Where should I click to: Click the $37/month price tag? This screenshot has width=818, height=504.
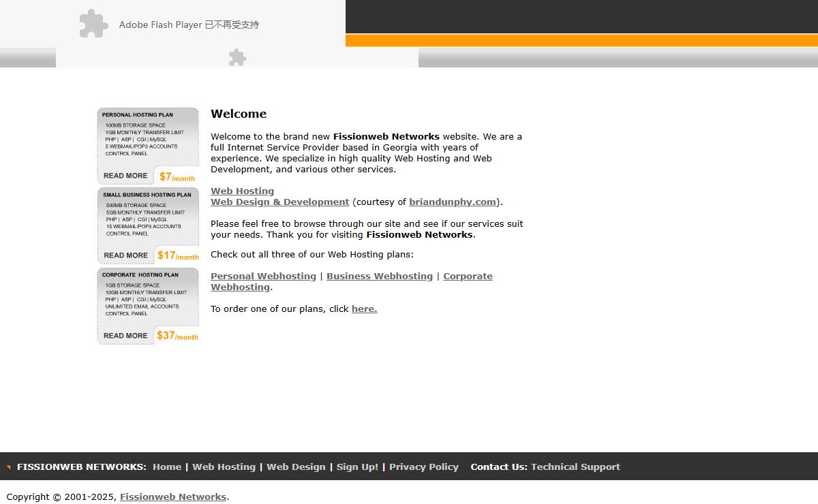pyautogui.click(x=177, y=336)
